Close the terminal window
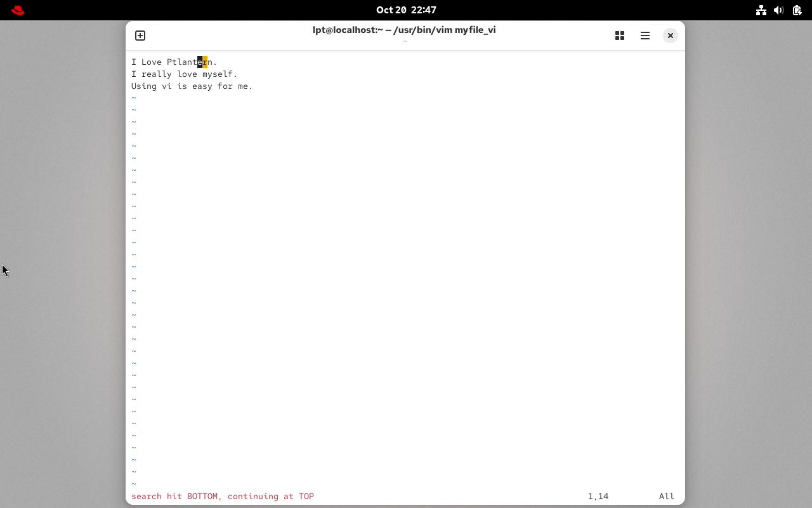The image size is (812, 508). click(670, 36)
